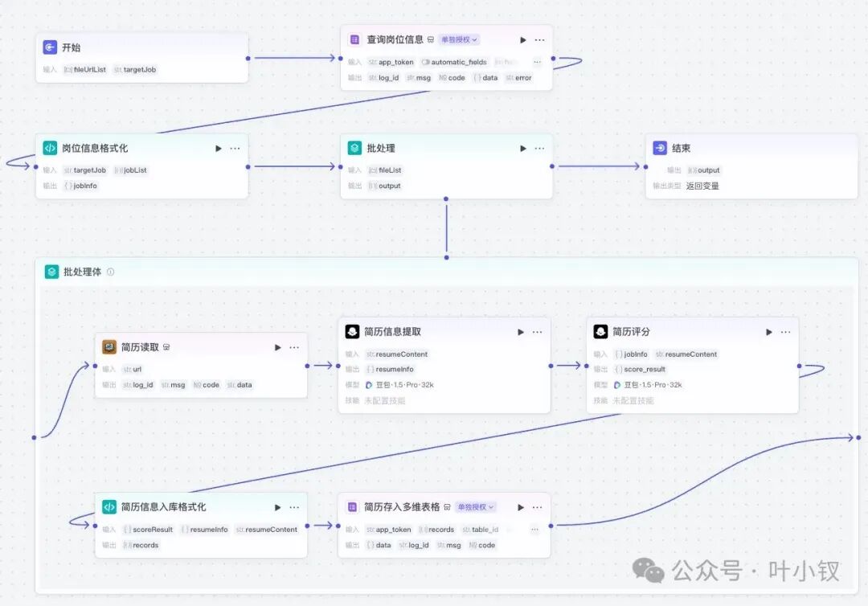Select the 开始 node title
Image resolution: width=868 pixels, height=606 pixels.
click(x=71, y=47)
